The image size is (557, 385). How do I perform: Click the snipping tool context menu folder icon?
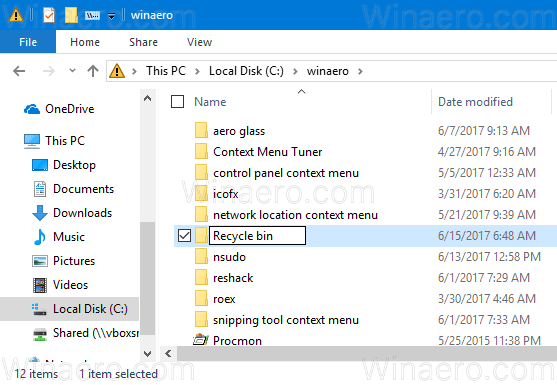(201, 319)
